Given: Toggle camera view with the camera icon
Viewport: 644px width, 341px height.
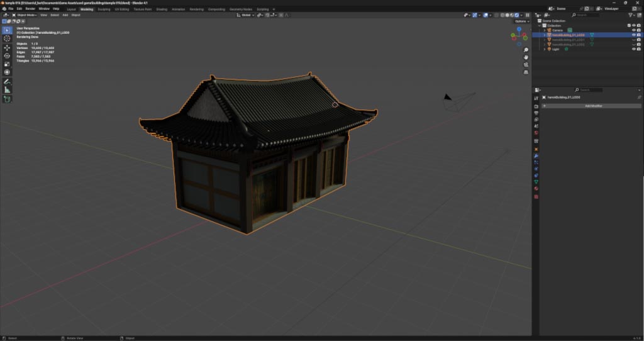Looking at the screenshot, I should coord(526,65).
